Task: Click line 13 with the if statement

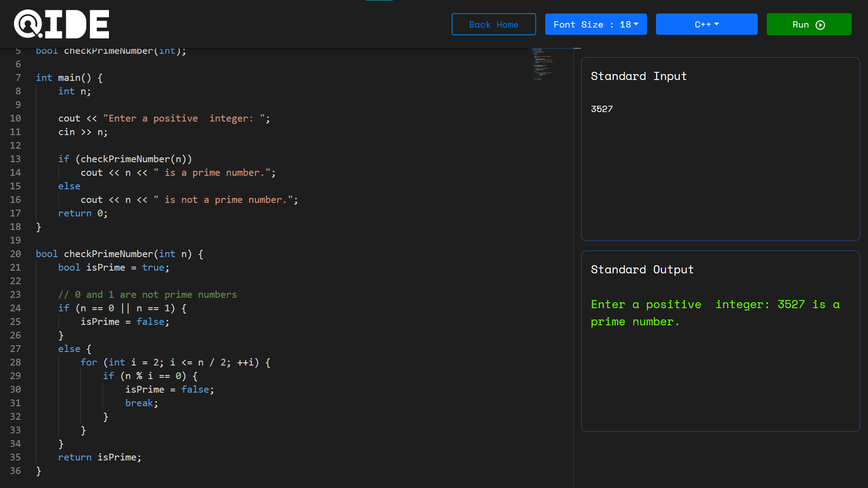Action: [125, 159]
